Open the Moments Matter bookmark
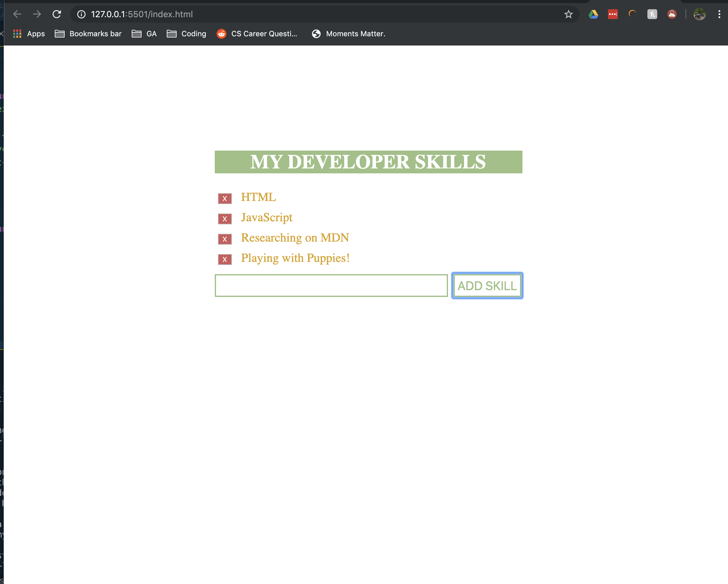The height and width of the screenshot is (584, 728). coord(349,34)
